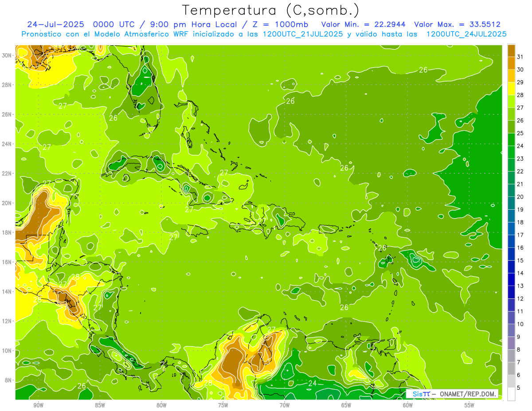Click the 'ONAMET/REP.DOM.' credit label
The height and width of the screenshot is (411, 532).
(468, 394)
